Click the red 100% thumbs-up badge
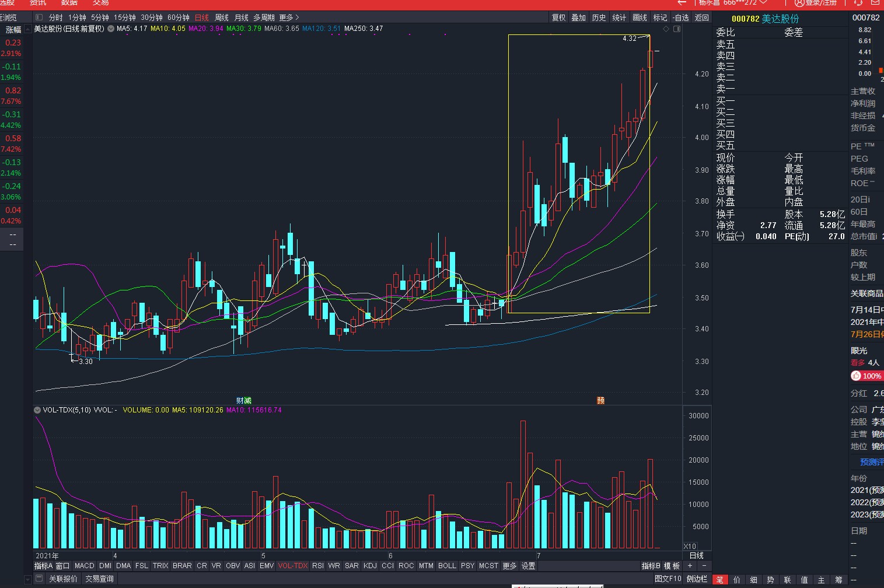Screen dimensions: 884x588 [x=867, y=376]
